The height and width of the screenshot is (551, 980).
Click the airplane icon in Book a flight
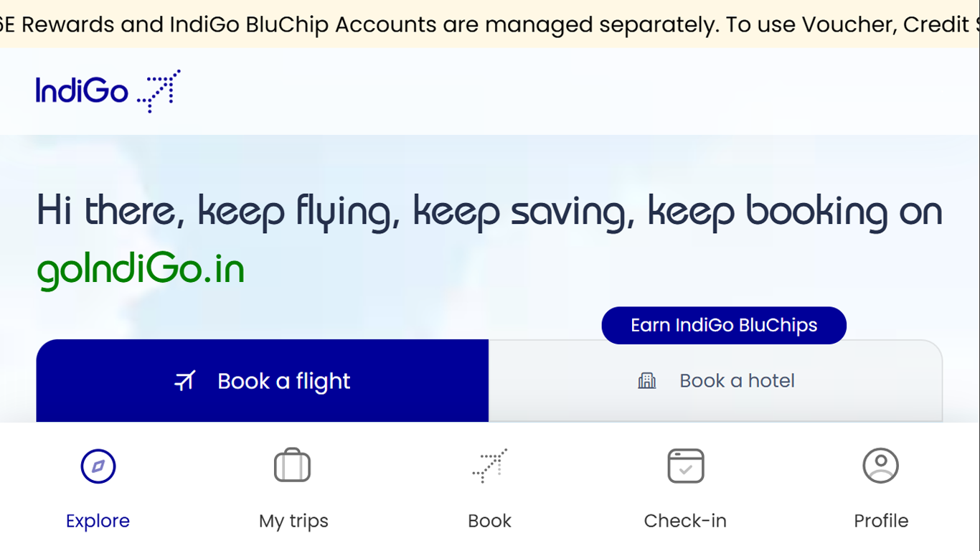pos(185,381)
